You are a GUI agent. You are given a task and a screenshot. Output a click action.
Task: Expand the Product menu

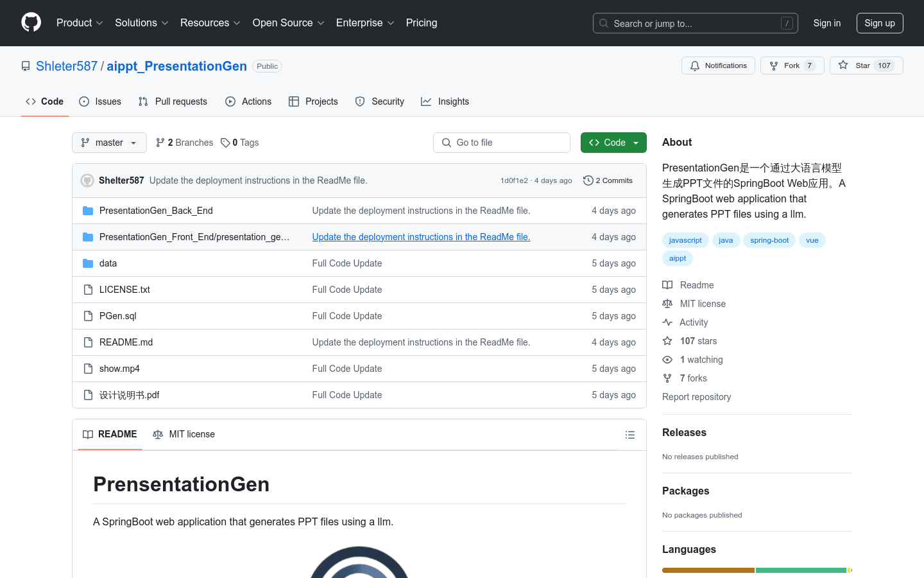pyautogui.click(x=80, y=22)
